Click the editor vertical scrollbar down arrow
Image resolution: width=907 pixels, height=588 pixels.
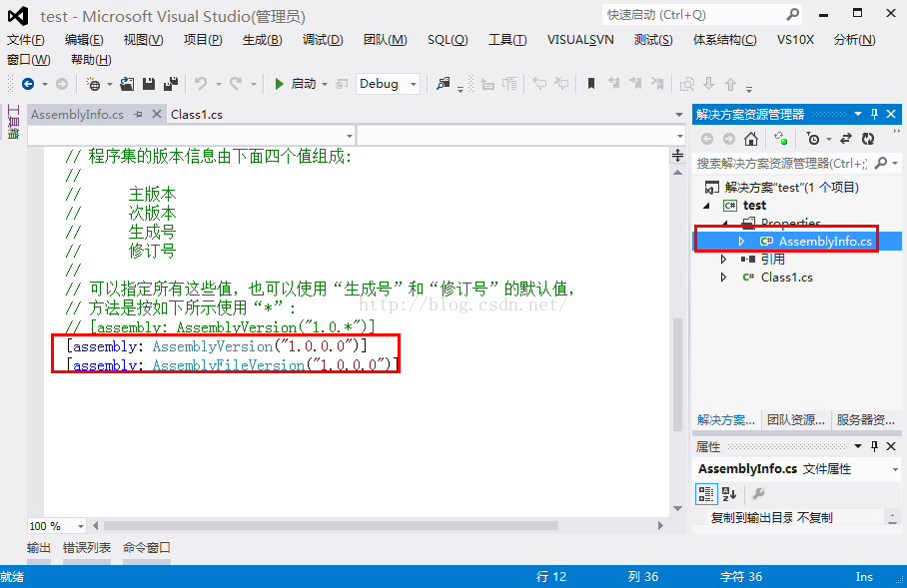[678, 508]
